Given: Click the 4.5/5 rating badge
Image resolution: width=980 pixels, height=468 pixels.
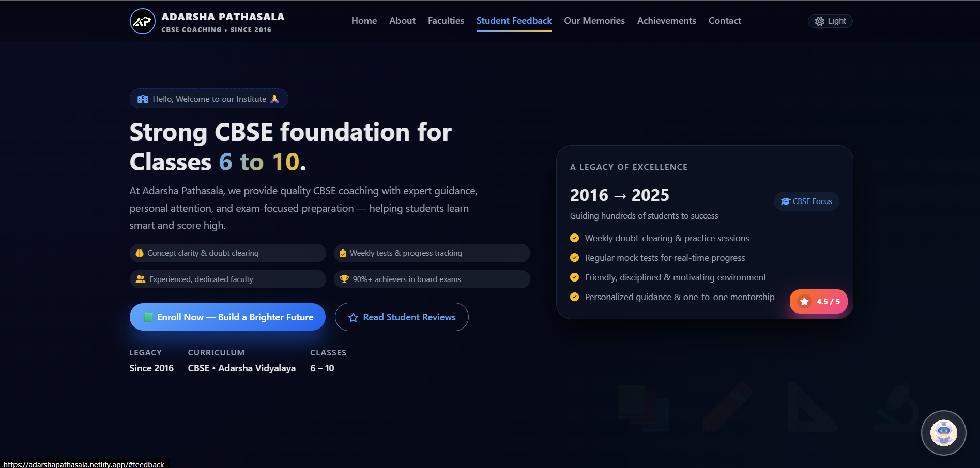Looking at the screenshot, I should [818, 301].
